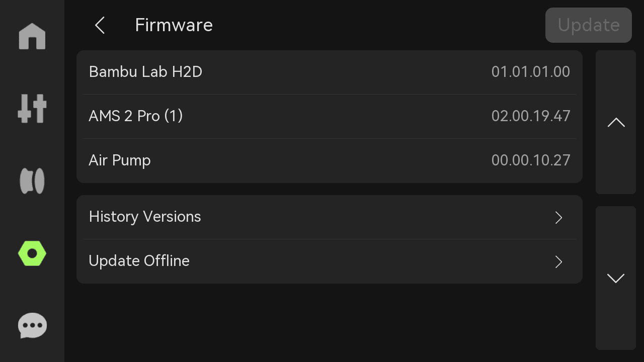Click the Firmware page title
The image size is (644, 362).
click(174, 25)
